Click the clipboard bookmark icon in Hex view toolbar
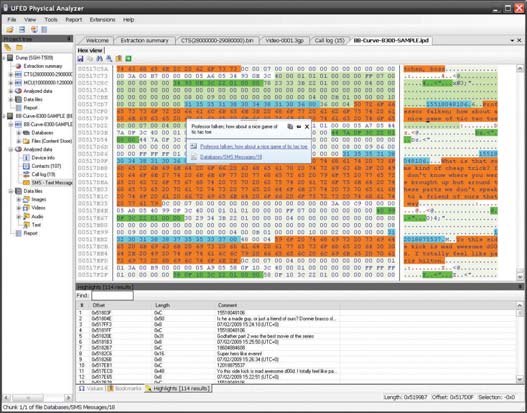527x413 pixels. click(x=119, y=59)
